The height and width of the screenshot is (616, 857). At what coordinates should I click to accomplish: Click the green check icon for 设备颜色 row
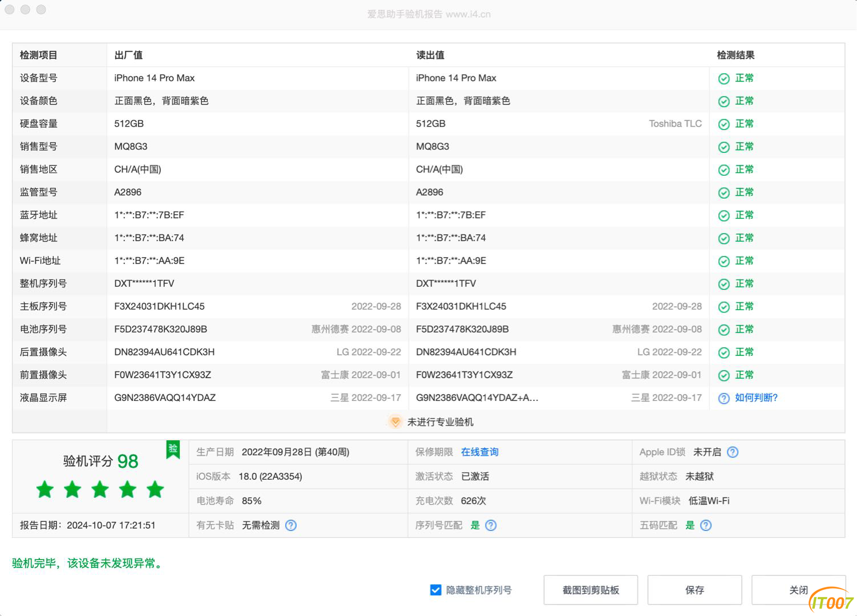(723, 102)
